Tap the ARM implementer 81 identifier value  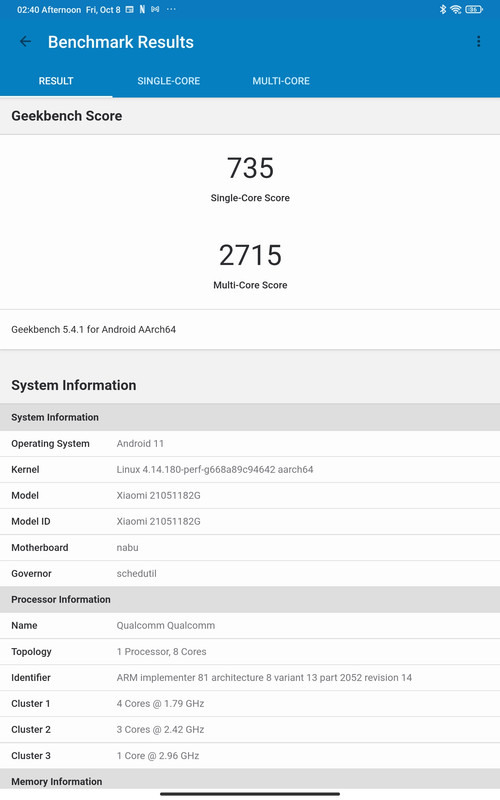pos(264,678)
